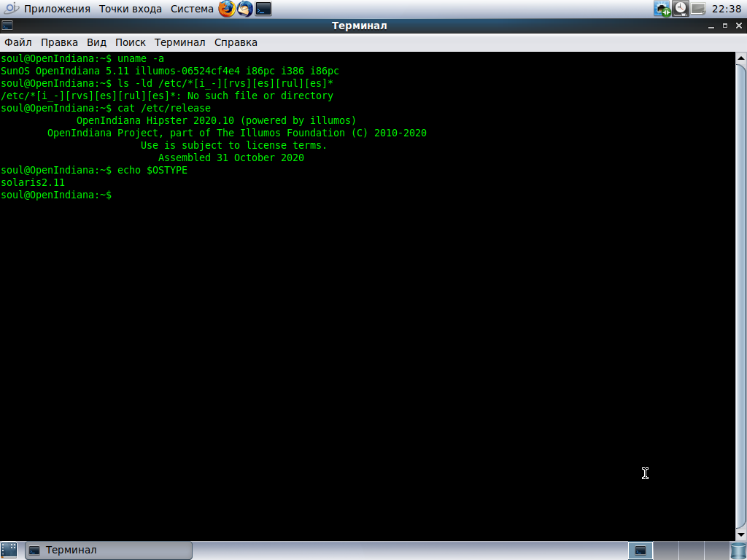Open Time Slider clock icon in tray
Image resolution: width=747 pixels, height=560 pixels.
[681, 9]
